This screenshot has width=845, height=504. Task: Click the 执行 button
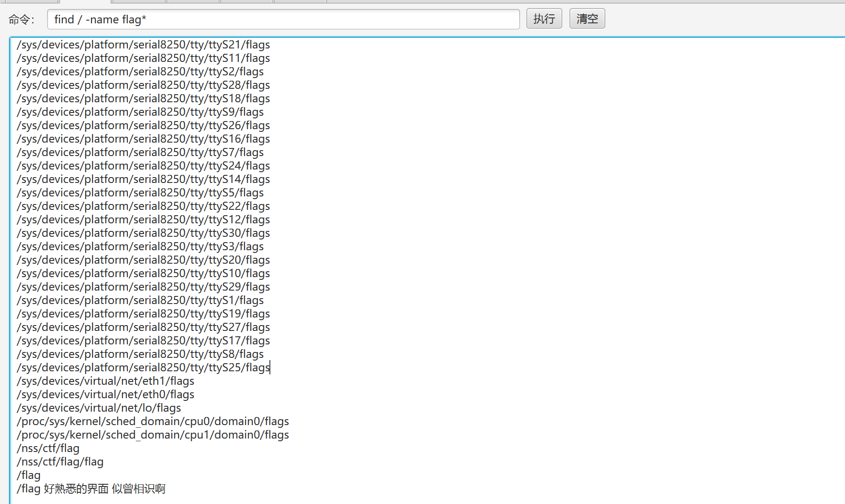coord(544,19)
